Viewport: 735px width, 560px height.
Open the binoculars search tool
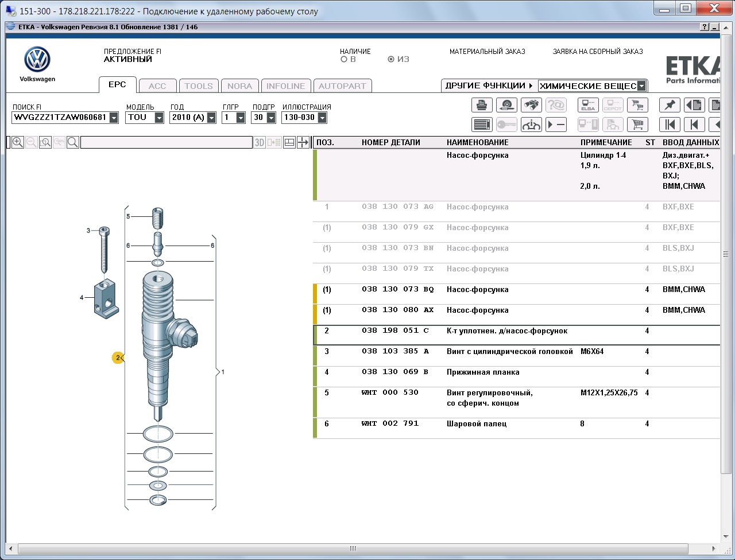click(x=531, y=105)
